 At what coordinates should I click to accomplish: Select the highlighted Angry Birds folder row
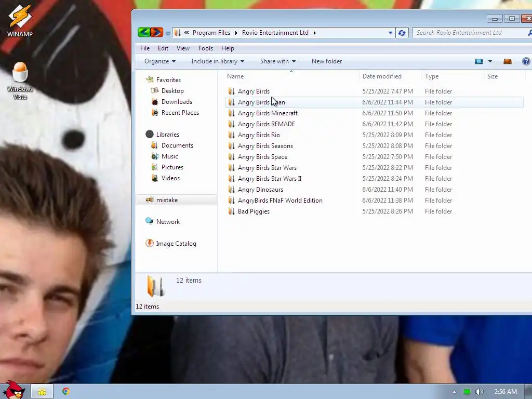click(x=374, y=102)
